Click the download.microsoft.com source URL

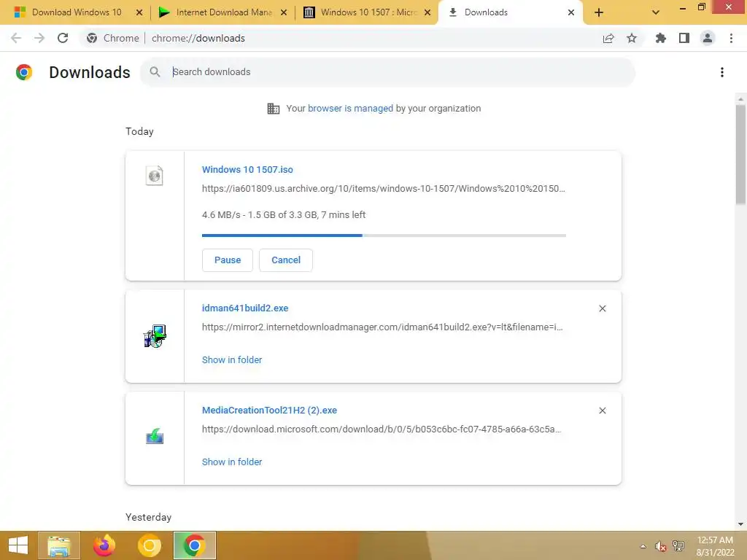click(x=381, y=429)
